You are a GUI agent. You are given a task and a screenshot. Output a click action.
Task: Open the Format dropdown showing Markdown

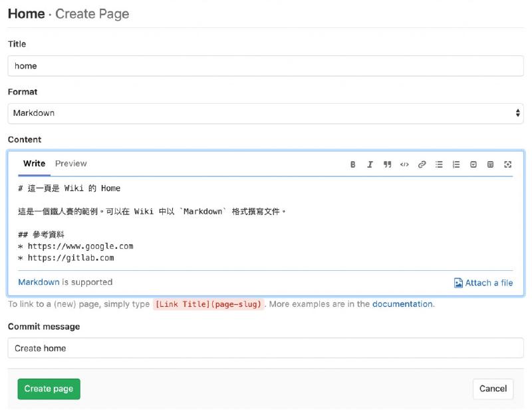click(x=266, y=113)
